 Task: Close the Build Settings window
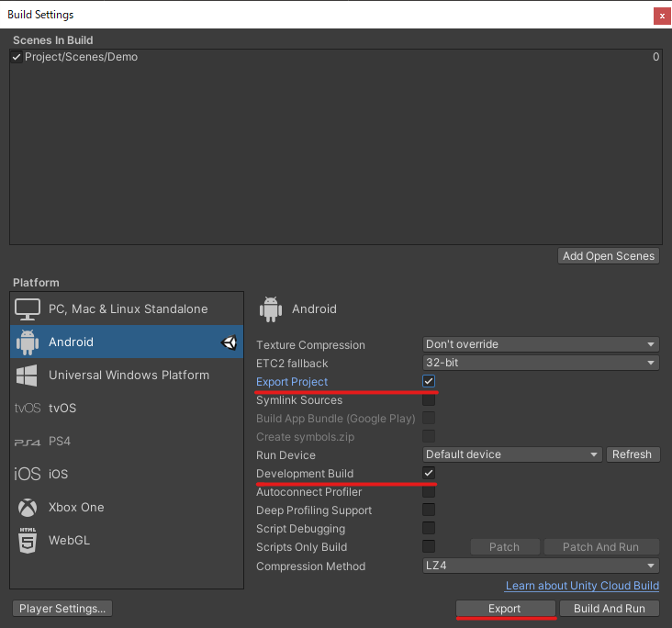tap(662, 17)
